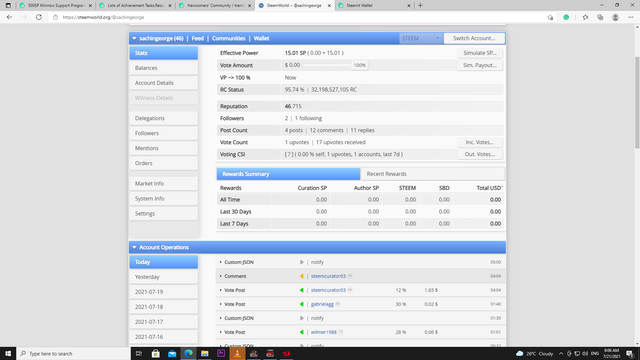Image resolution: width=640 pixels, height=360 pixels.
Task: Expand the Vote Post row with 12 %
Action: pos(221,290)
